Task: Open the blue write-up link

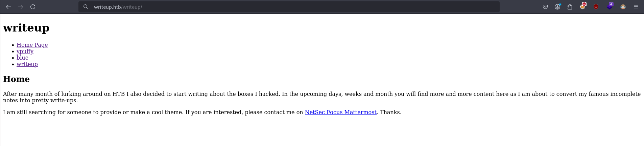Action: click(x=22, y=58)
